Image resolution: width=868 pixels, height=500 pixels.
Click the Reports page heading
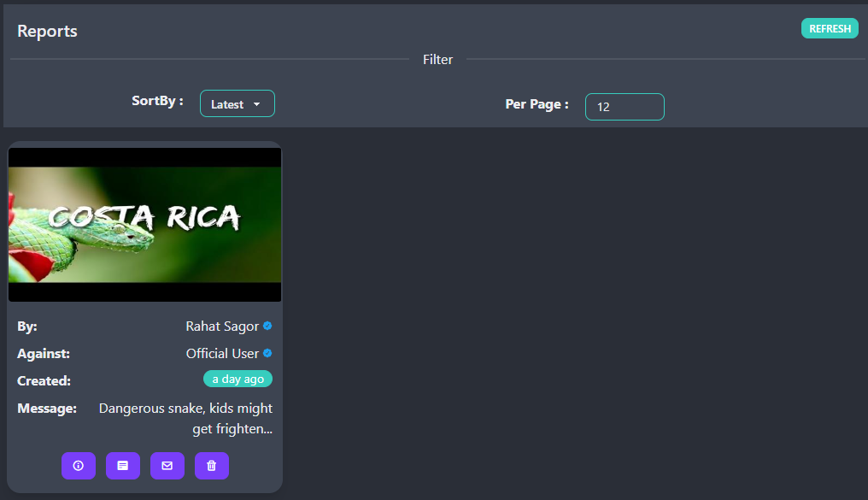coord(47,32)
